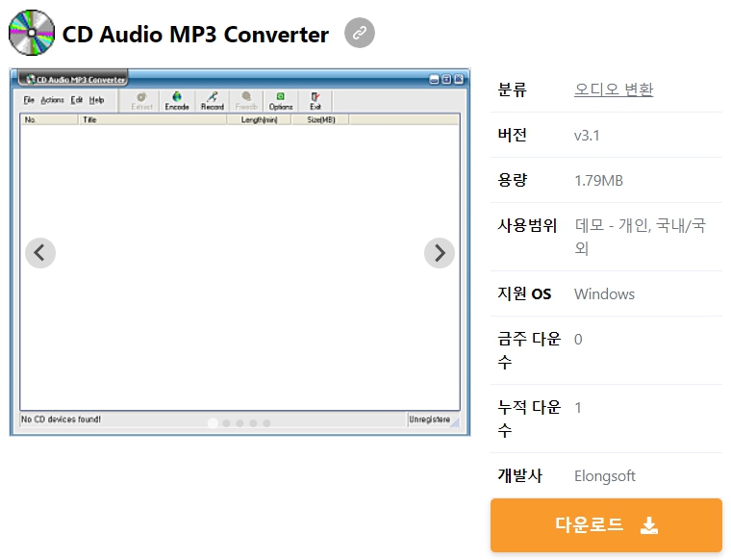
Task: Show the next screenshot with right arrow
Action: 440,253
